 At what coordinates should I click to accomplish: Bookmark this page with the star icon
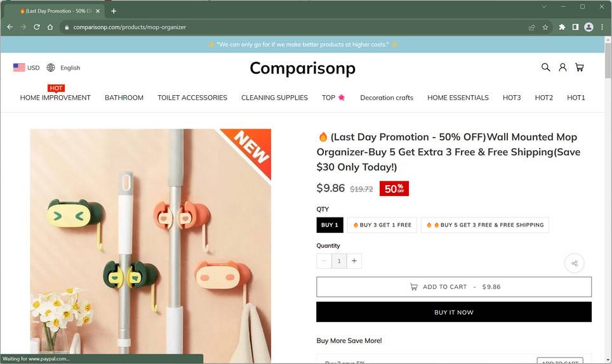(x=545, y=27)
